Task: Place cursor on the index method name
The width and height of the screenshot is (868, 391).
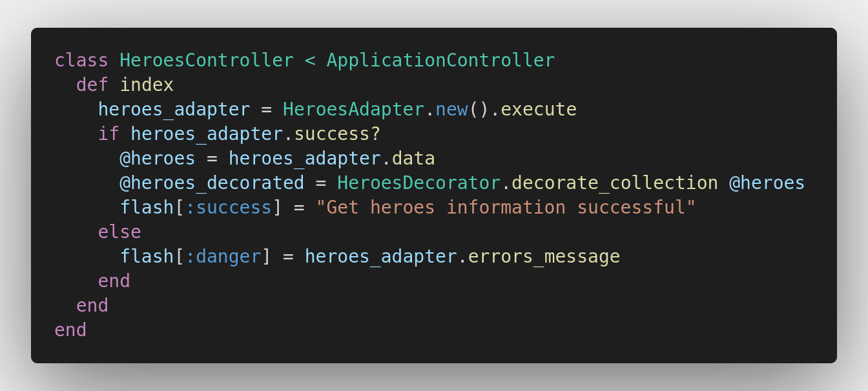Action: [x=147, y=85]
